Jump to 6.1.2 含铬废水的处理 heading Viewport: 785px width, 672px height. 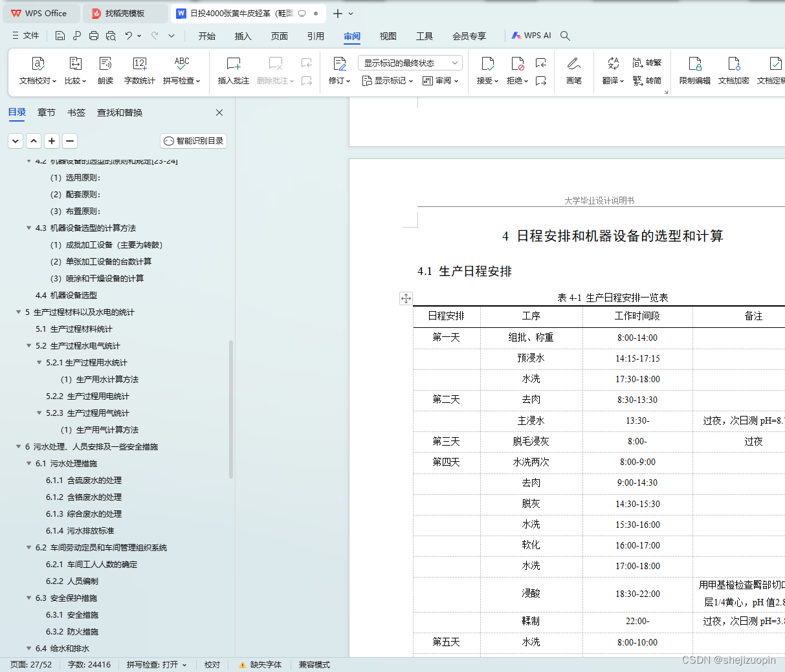(83, 497)
